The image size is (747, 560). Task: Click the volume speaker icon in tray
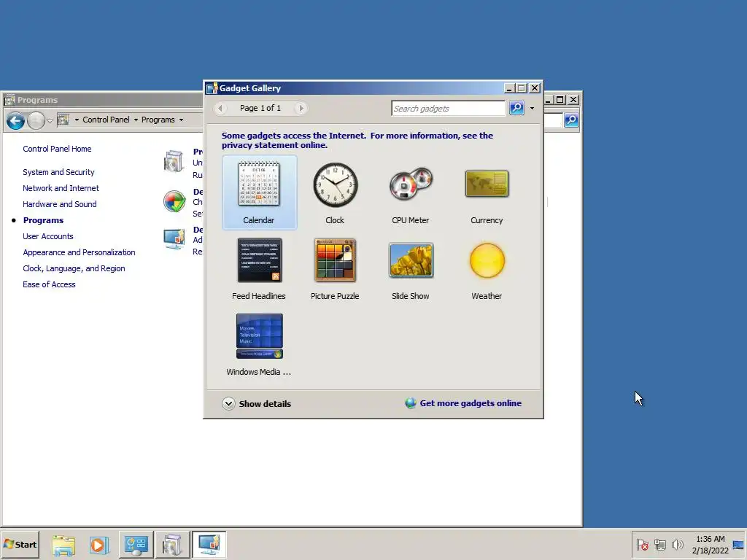pyautogui.click(x=677, y=544)
